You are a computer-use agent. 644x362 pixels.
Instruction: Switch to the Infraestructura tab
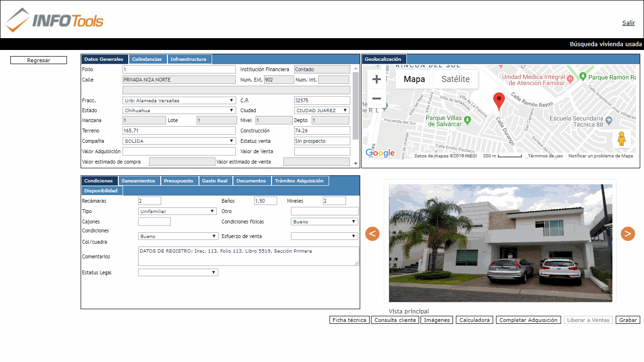(x=190, y=59)
